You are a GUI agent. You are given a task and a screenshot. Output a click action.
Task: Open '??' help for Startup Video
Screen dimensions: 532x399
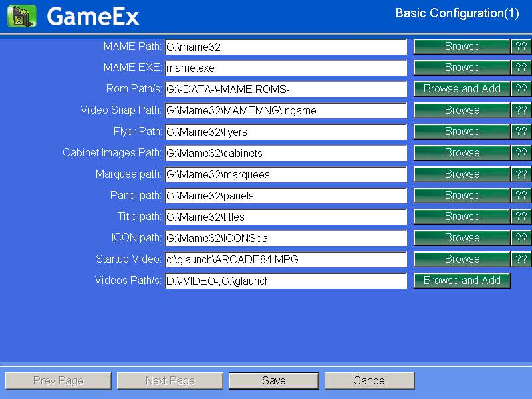tap(521, 259)
